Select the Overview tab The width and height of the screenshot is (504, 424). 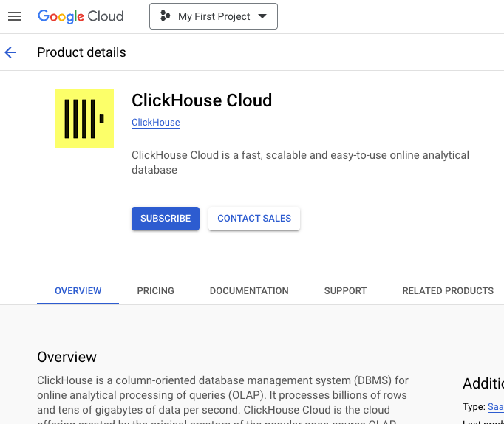point(78,291)
